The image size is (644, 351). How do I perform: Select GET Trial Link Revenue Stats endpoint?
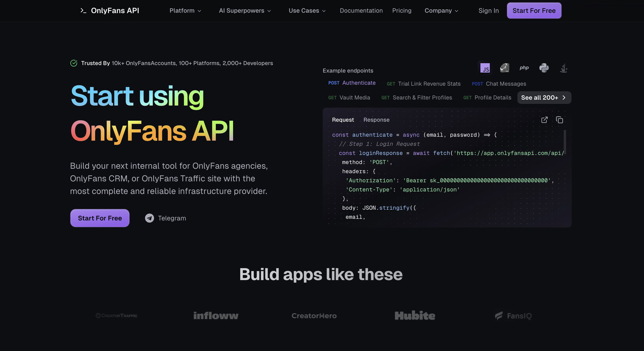coord(423,84)
